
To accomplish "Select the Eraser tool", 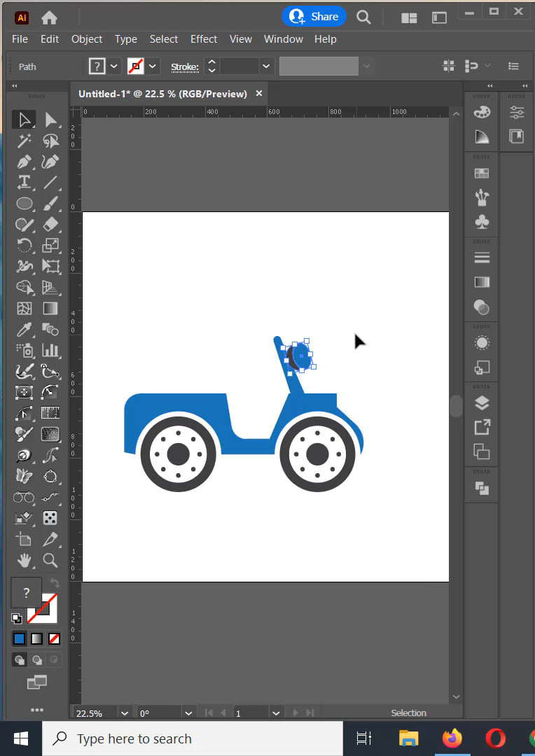I will click(x=50, y=224).
